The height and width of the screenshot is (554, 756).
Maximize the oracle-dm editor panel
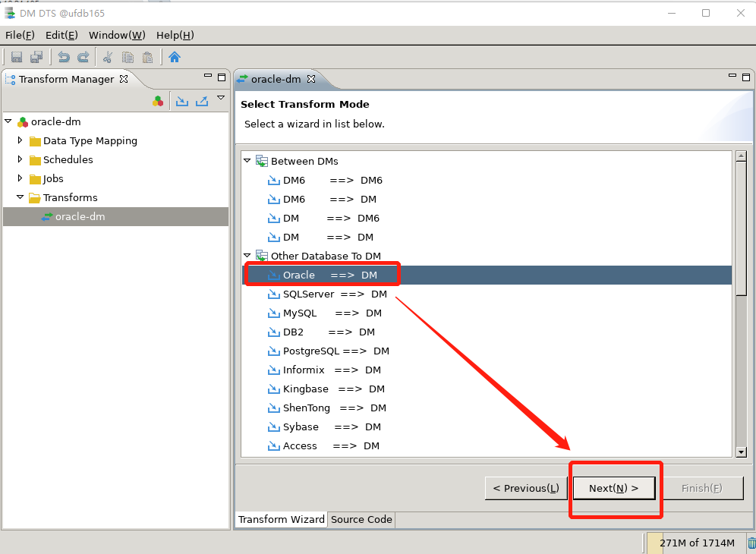(746, 77)
